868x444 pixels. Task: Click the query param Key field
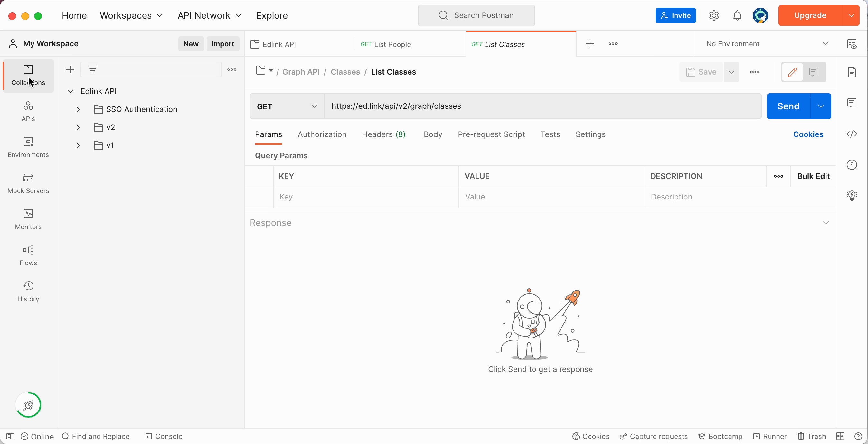366,197
